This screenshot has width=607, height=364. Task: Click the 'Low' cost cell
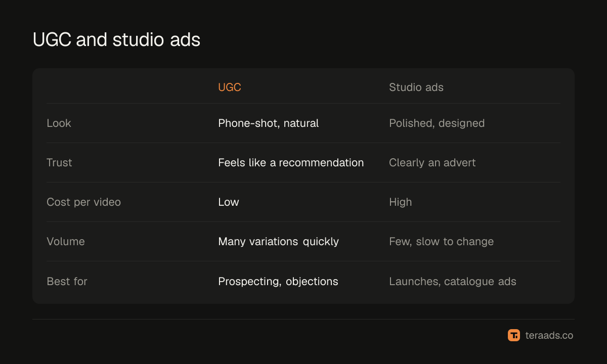pyautogui.click(x=229, y=202)
